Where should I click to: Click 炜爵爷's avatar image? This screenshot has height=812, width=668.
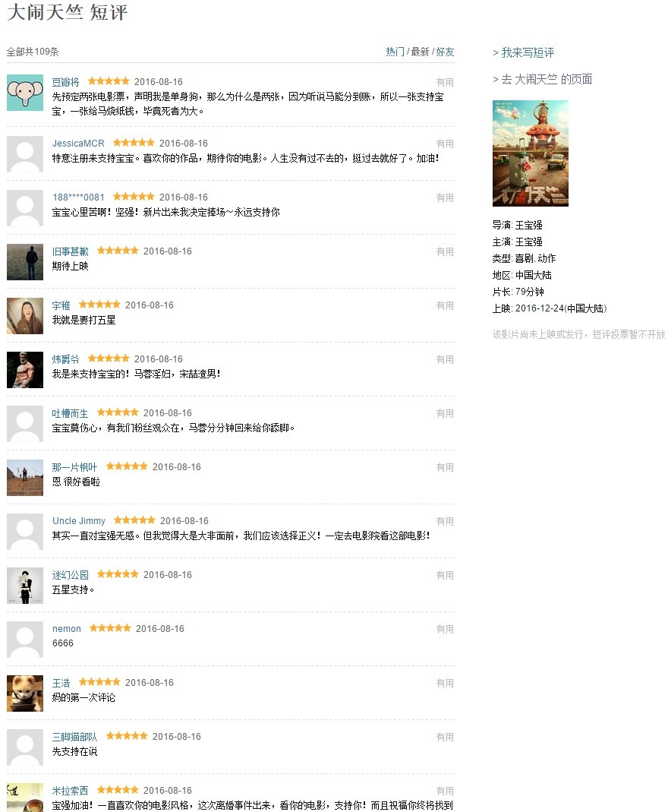(25, 370)
